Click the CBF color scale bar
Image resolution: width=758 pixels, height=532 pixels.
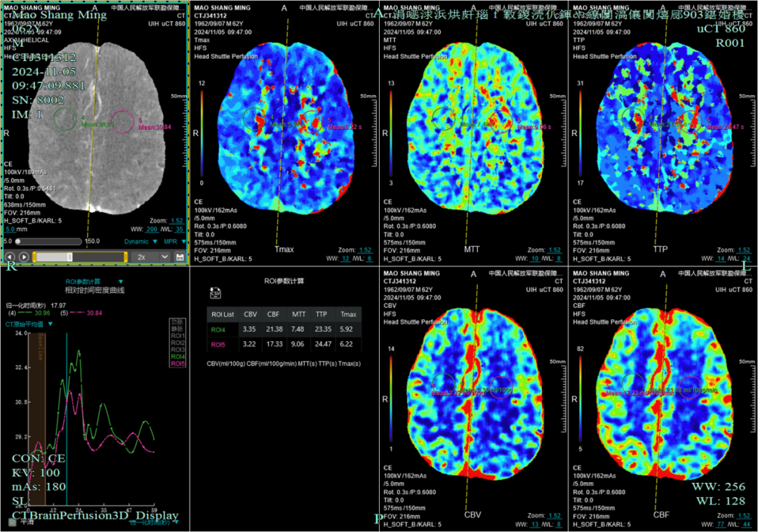point(580,399)
